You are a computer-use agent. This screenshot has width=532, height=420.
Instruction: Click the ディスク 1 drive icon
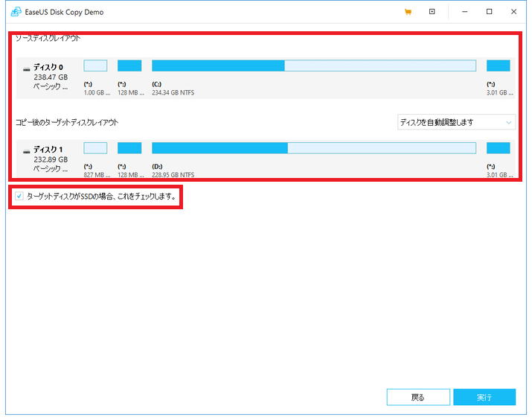pyautogui.click(x=27, y=150)
